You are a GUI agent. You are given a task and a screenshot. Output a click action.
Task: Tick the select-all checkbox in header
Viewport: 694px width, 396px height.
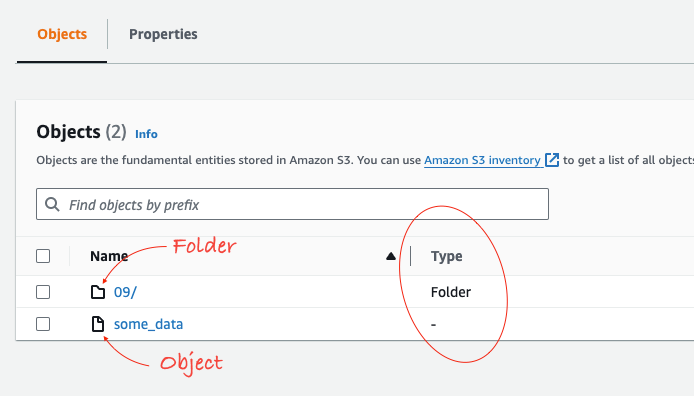coord(43,256)
